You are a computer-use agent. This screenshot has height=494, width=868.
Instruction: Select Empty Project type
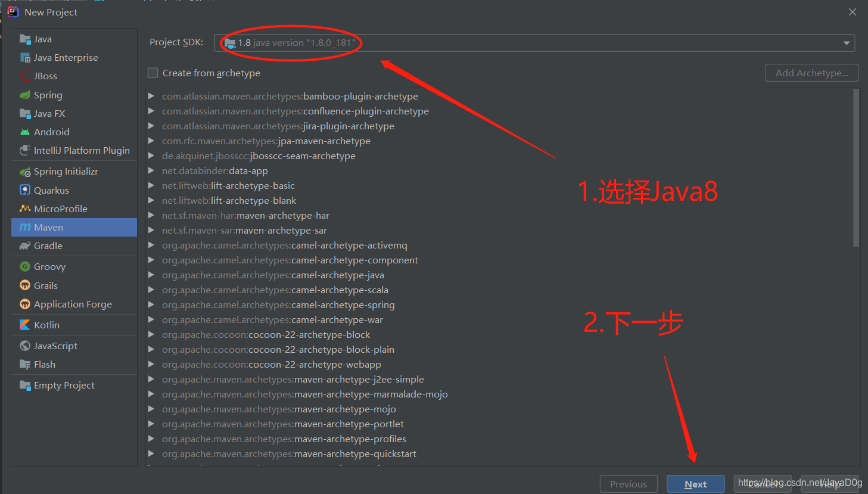pyautogui.click(x=74, y=385)
